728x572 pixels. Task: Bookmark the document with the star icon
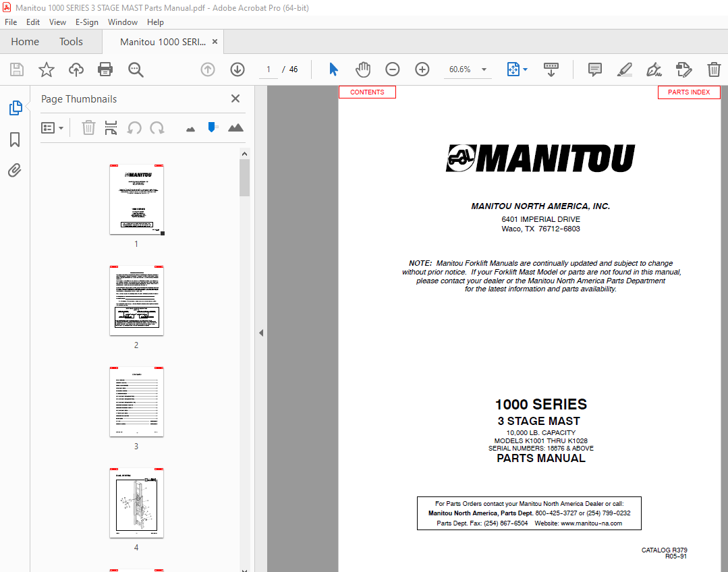pos(47,69)
